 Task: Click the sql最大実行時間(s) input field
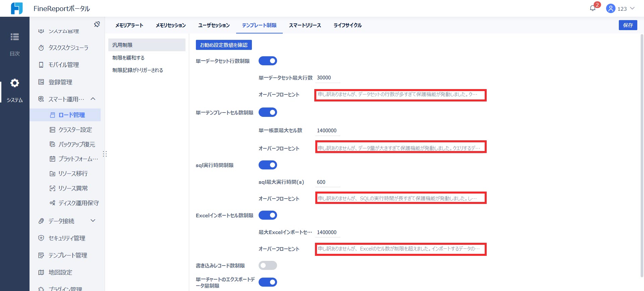point(328,182)
